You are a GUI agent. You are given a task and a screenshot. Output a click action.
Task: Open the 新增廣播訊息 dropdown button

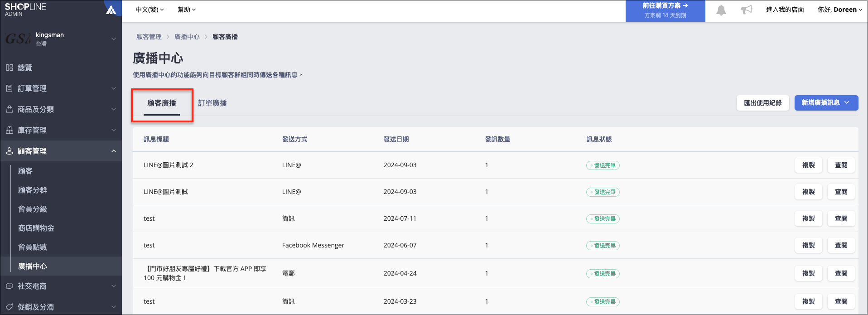click(826, 103)
